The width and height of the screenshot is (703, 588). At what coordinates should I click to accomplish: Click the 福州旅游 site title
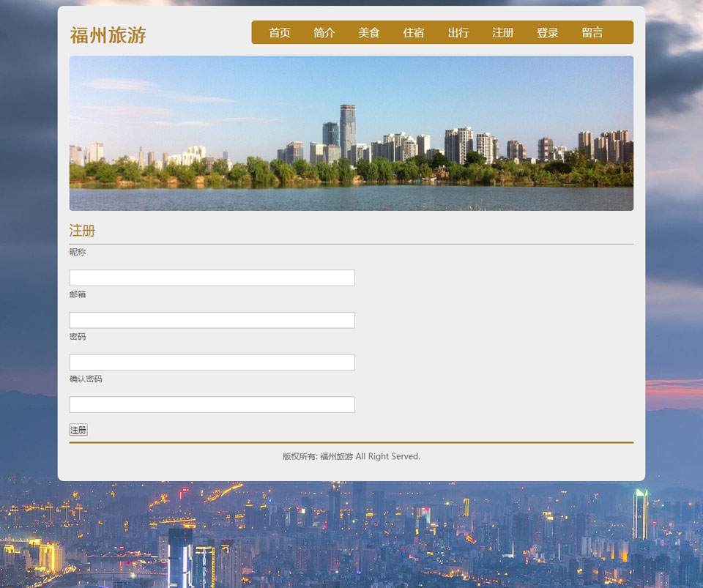tap(108, 35)
